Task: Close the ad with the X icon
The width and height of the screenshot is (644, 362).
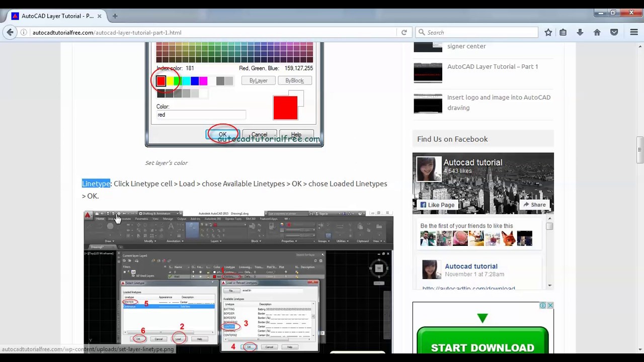Action: 550,306
